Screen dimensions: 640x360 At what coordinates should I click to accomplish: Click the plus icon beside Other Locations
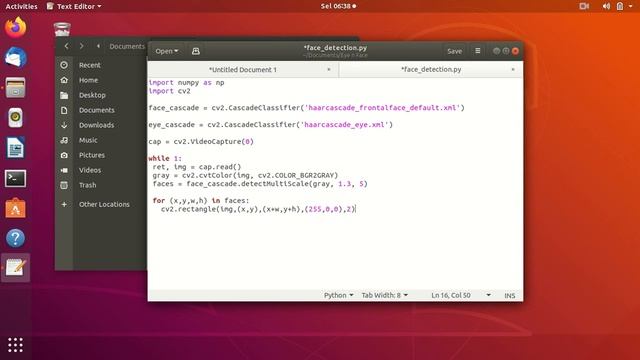(x=64, y=204)
